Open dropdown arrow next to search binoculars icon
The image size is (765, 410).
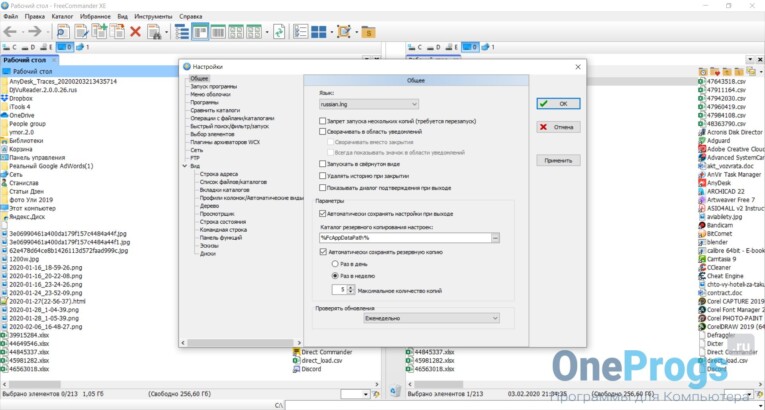(x=166, y=33)
